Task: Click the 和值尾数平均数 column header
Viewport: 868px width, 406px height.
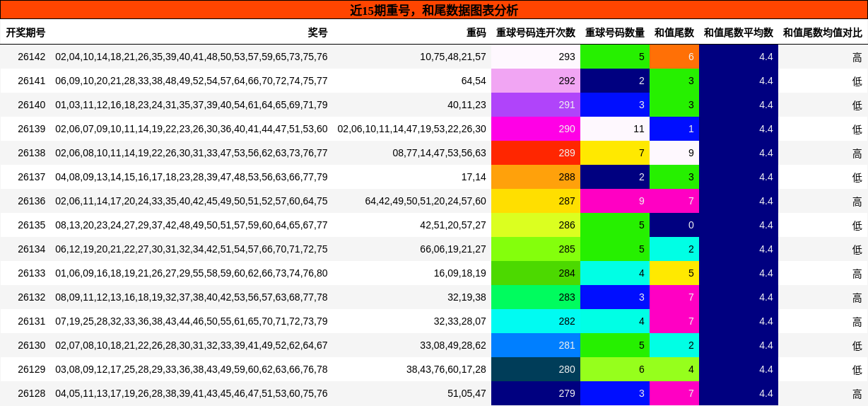Action: click(x=739, y=33)
